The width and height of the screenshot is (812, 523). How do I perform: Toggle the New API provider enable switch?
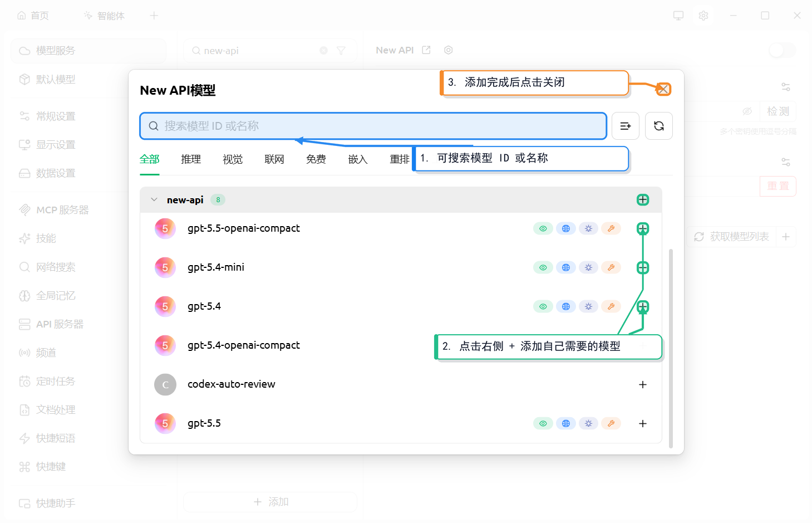(783, 51)
